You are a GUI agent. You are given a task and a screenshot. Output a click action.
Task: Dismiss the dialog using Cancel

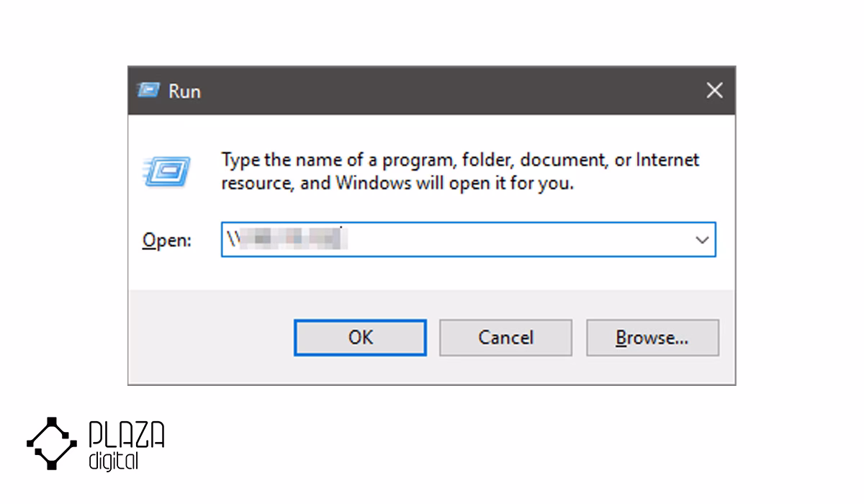(505, 338)
